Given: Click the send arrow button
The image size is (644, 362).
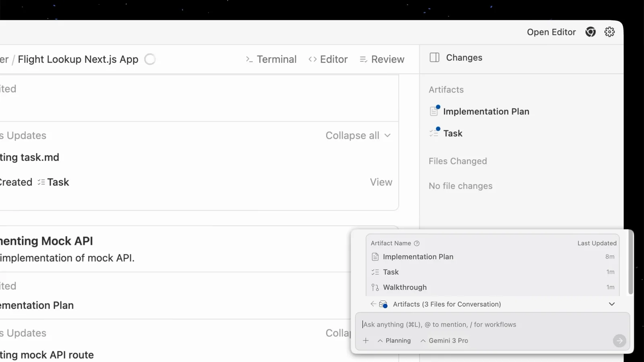Looking at the screenshot, I should (619, 341).
